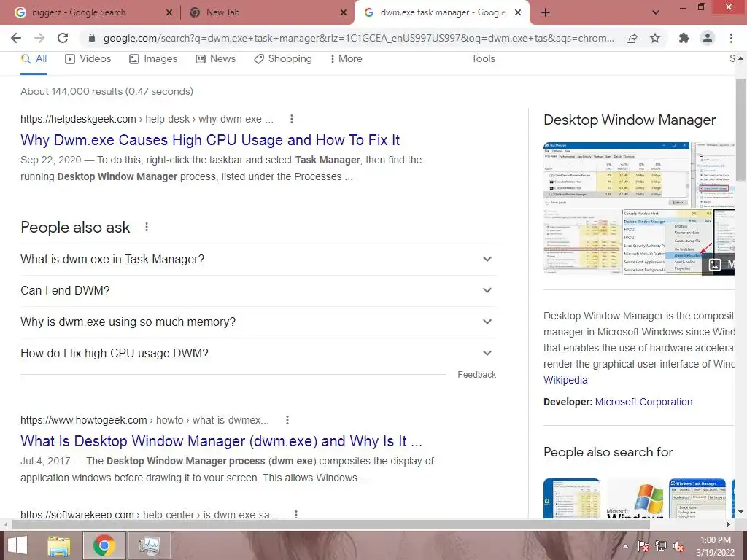Switch to the New Tab tab
The width and height of the screenshot is (747, 560).
pyautogui.click(x=267, y=12)
